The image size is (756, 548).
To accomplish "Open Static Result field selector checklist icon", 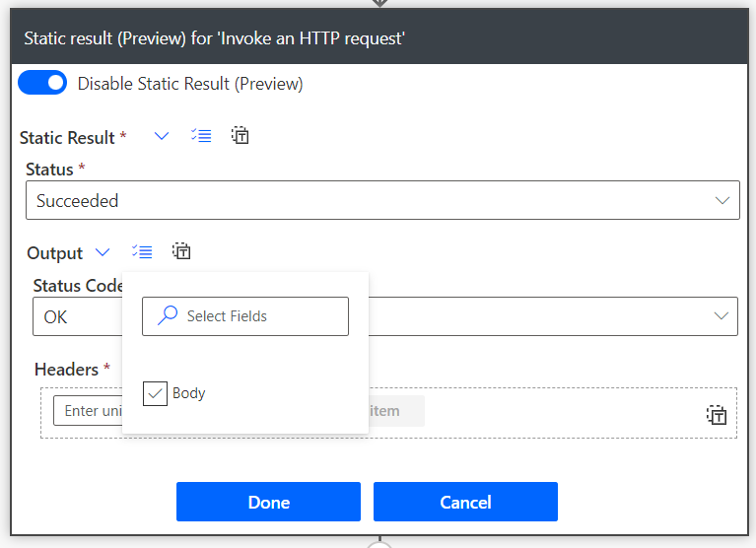I will (x=201, y=137).
